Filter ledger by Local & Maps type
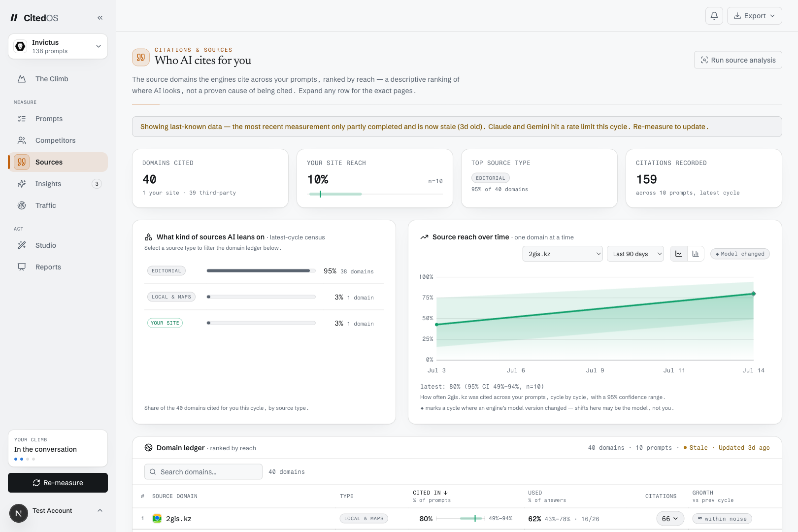This screenshot has height=532, width=798. 171,297
